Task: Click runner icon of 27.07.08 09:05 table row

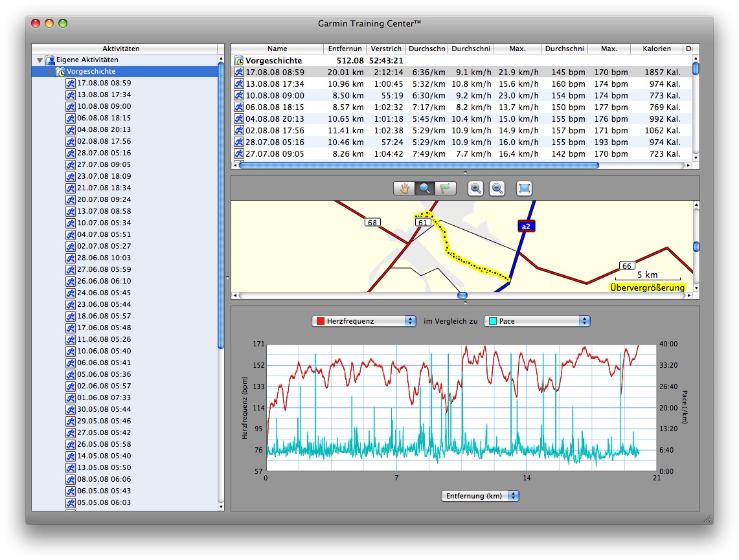Action: point(239,154)
